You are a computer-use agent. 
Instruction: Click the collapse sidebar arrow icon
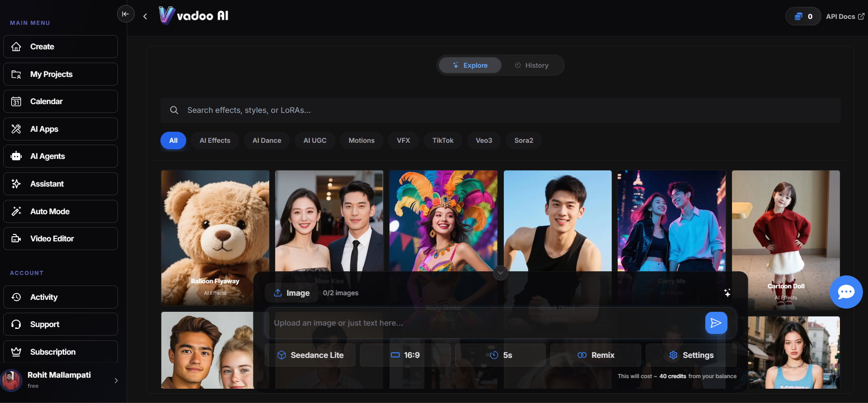125,14
